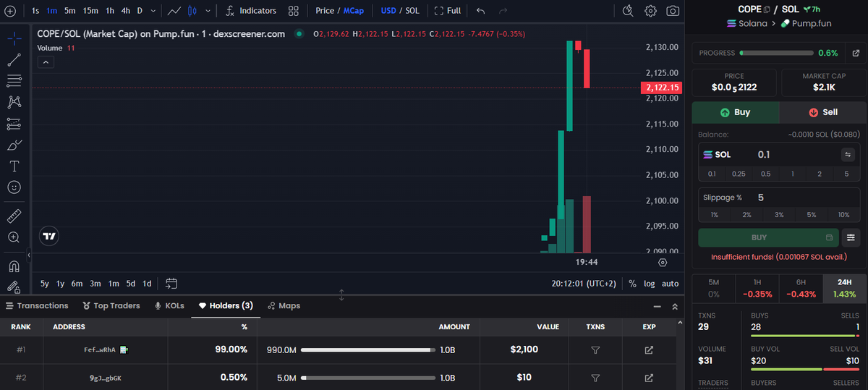Open the Top Traders tab
Image resolution: width=868 pixels, height=390 pixels.
111,306
